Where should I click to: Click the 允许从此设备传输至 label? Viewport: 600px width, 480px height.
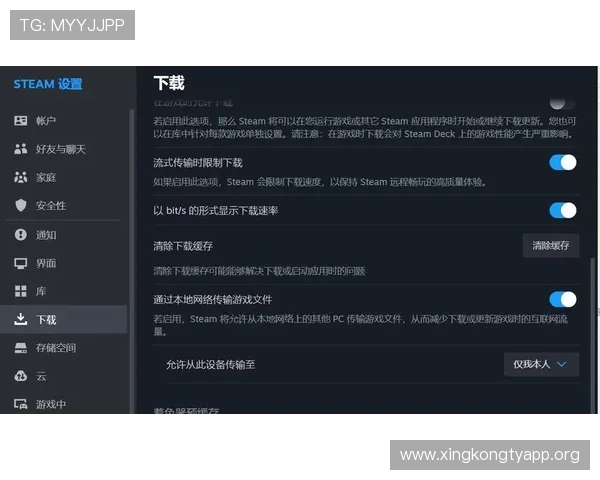coord(210,365)
